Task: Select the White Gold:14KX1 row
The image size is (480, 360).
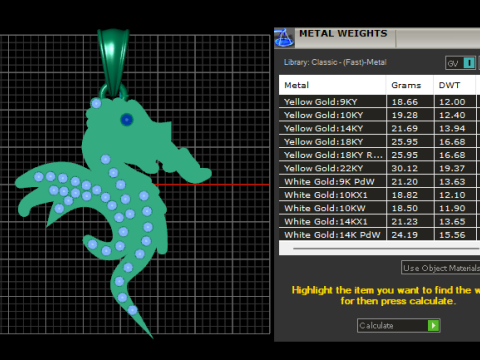Action: (379, 222)
